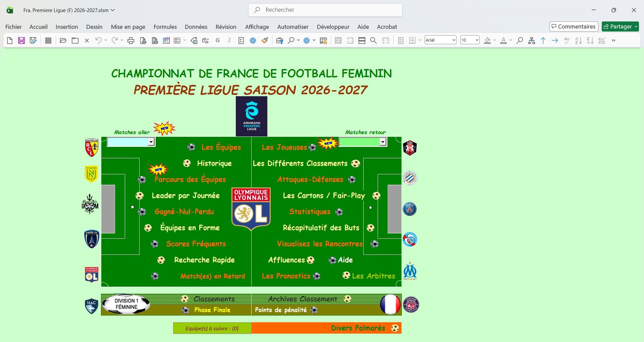The width and height of the screenshot is (644, 342).
Task: Open the Données tab
Action: (196, 27)
